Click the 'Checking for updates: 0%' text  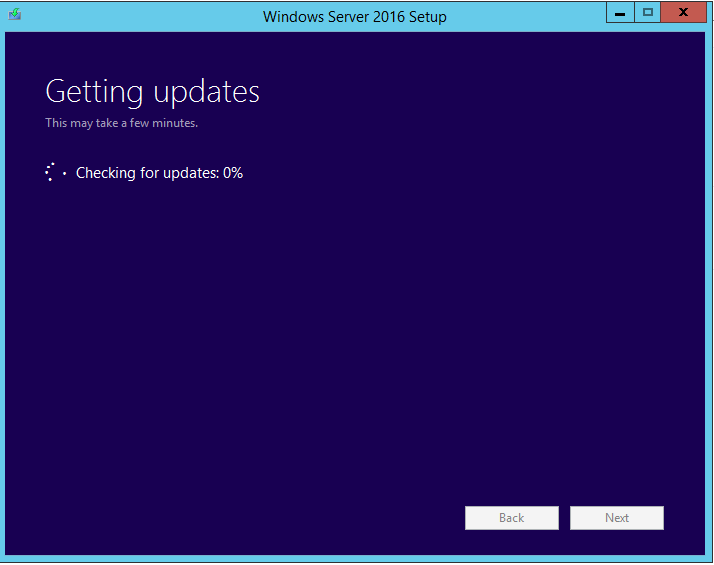click(x=159, y=173)
